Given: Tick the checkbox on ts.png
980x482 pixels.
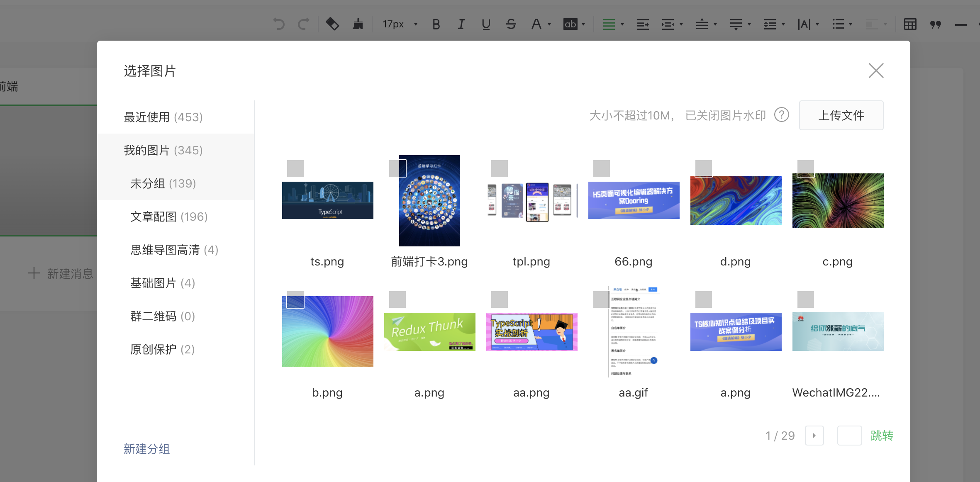Looking at the screenshot, I should [295, 168].
